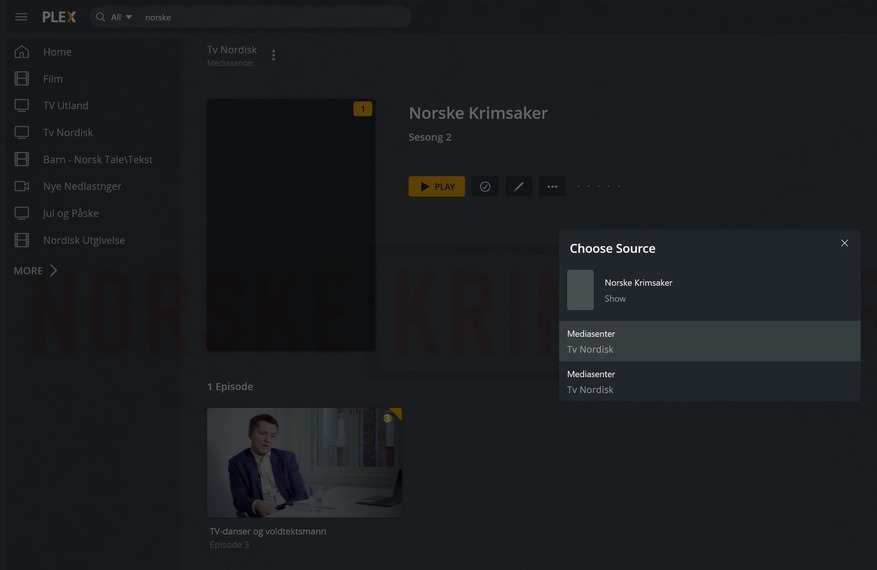Open the All search filter dropdown

[x=121, y=17]
